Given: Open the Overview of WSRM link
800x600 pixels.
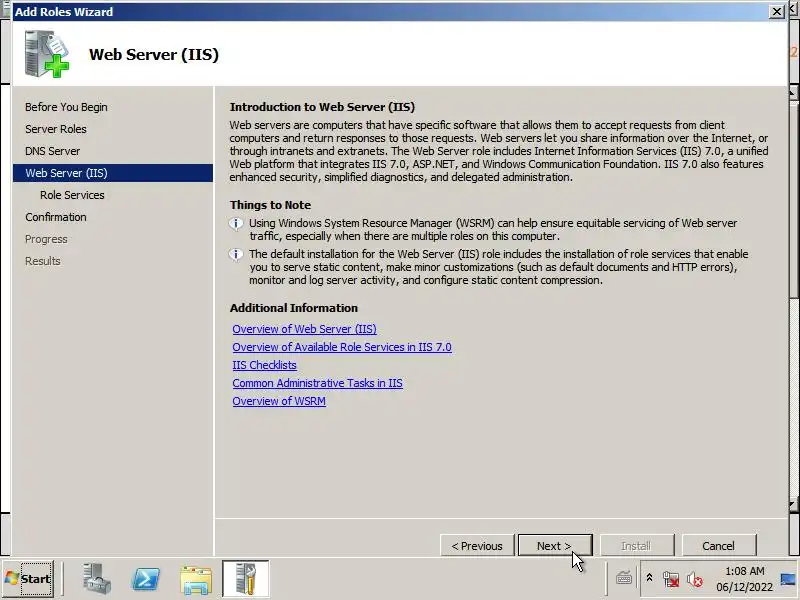Looking at the screenshot, I should (279, 401).
